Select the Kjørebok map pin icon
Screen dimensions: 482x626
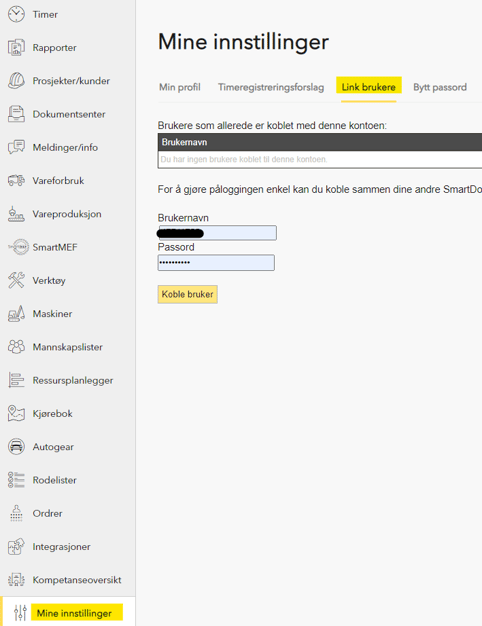point(16,414)
